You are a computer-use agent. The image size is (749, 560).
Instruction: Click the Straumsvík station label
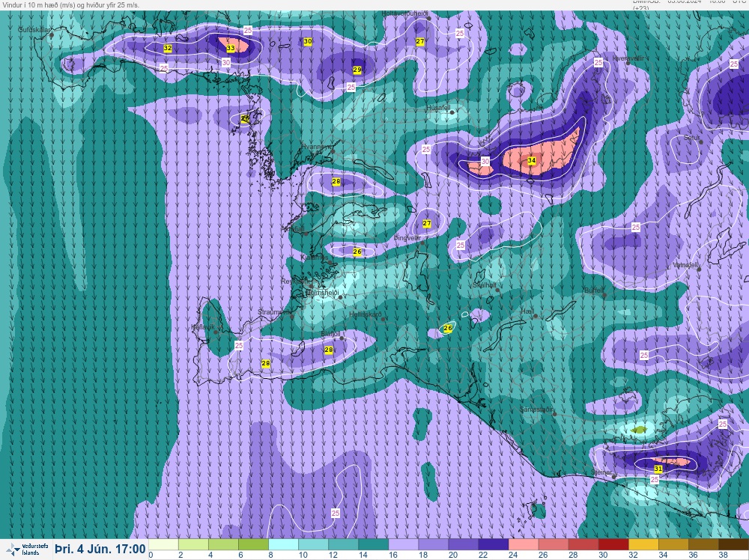[274, 312]
